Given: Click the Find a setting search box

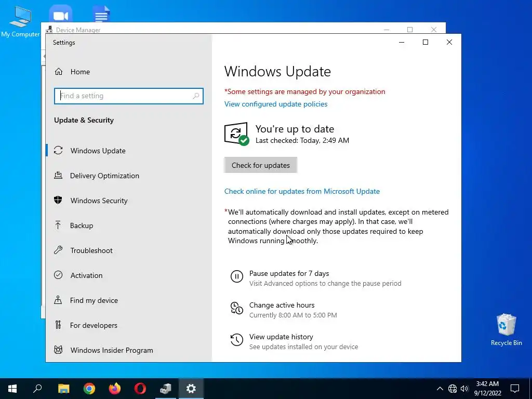Looking at the screenshot, I should [129, 96].
